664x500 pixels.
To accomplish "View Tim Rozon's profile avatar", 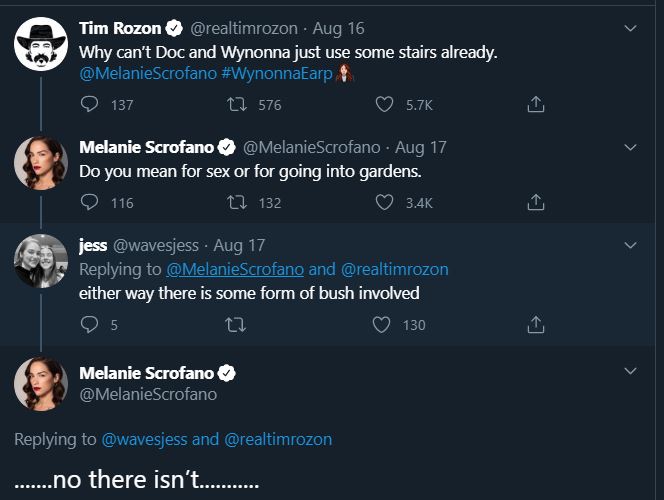I will (x=40, y=44).
